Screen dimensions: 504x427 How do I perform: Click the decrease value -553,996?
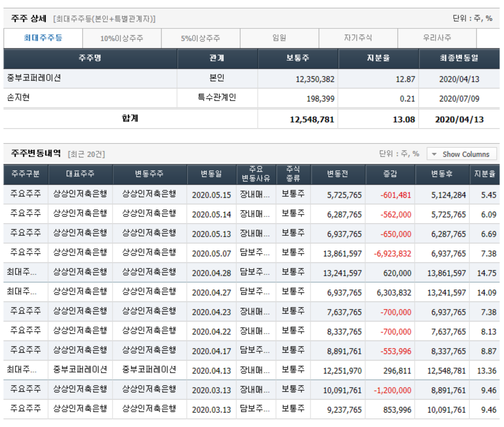(x=395, y=352)
